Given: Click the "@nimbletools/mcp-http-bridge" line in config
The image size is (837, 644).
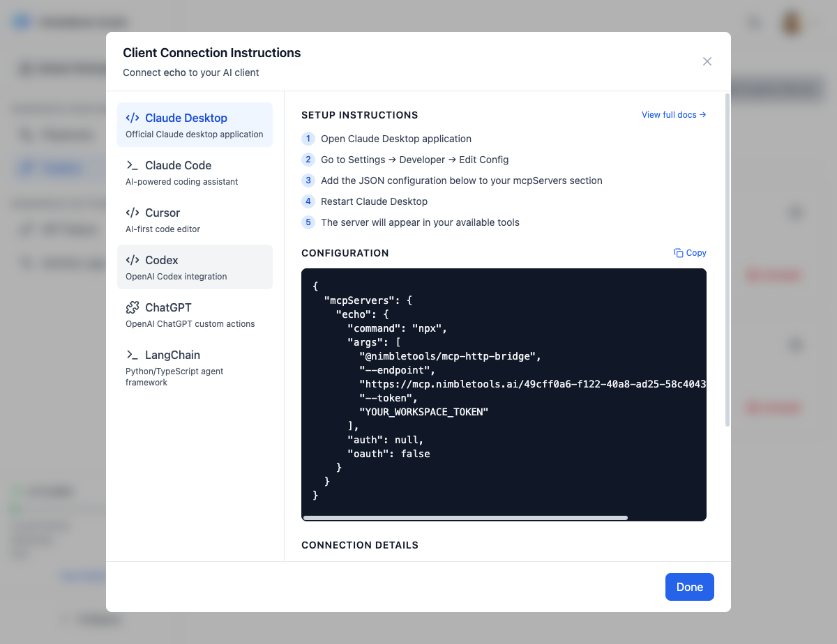Looking at the screenshot, I should click(x=450, y=356).
